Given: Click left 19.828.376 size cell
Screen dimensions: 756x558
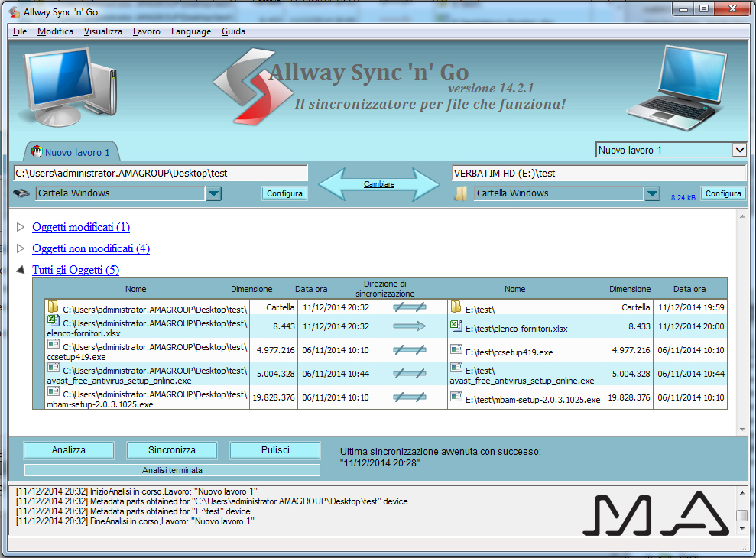Looking at the screenshot, I should pos(274,397).
